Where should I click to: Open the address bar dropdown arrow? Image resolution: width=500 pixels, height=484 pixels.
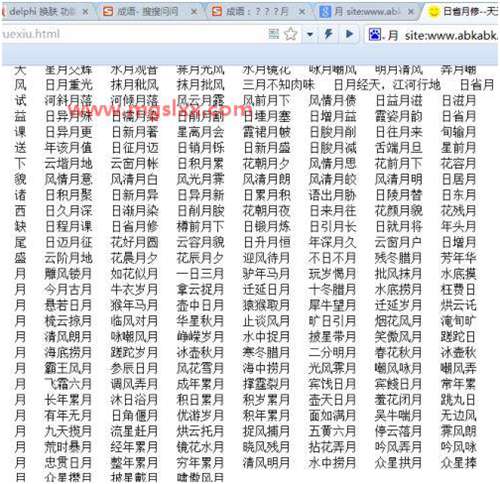[310, 34]
